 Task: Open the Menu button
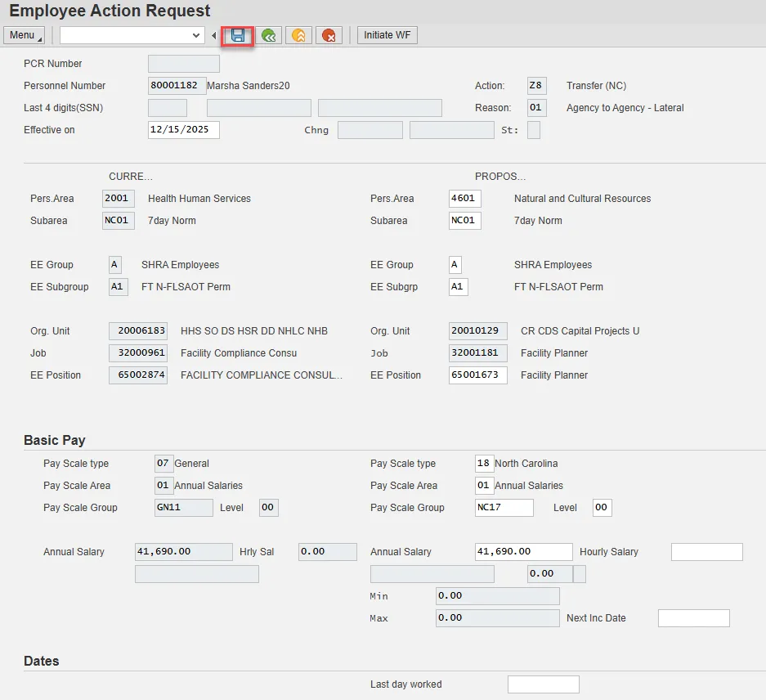pos(25,35)
